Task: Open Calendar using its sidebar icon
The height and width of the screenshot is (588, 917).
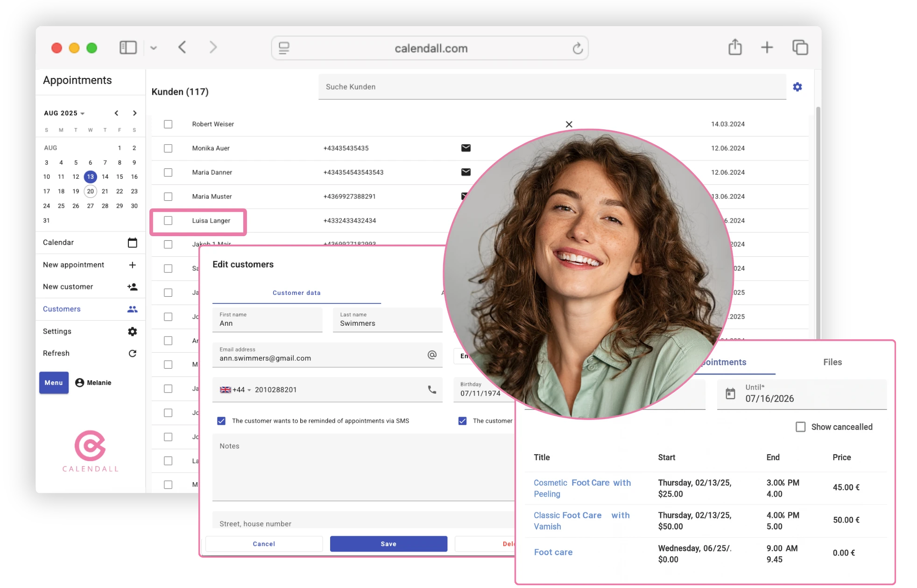Action: tap(133, 242)
